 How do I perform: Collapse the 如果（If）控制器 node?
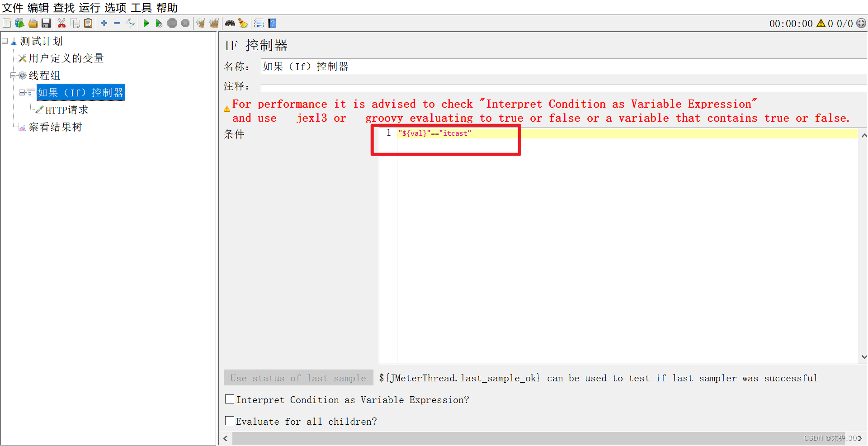(x=22, y=93)
